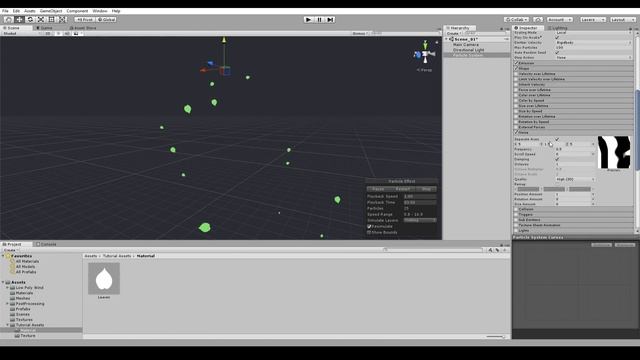Enable Velocity over Lifetime module
The width and height of the screenshot is (640, 360).
(x=516, y=74)
